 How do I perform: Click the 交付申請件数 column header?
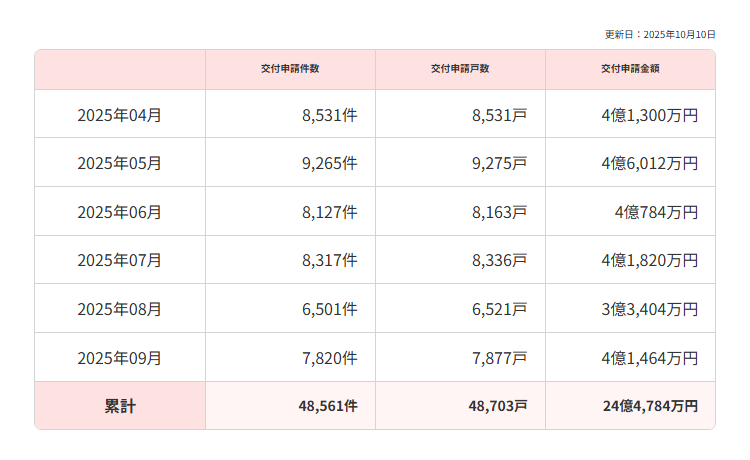pos(290,69)
